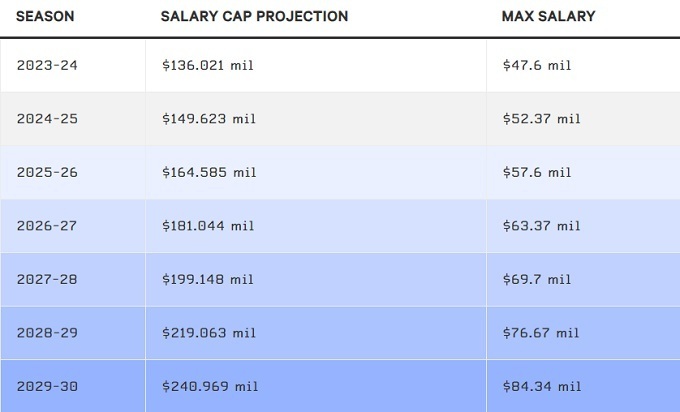Click the MAX SALARY column header
This screenshot has height=412, width=680.
tap(548, 17)
